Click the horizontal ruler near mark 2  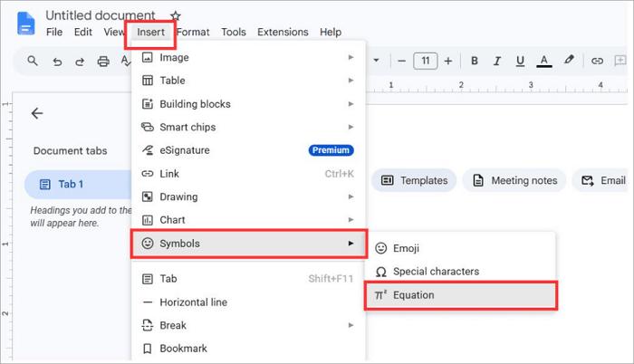[x=461, y=85]
